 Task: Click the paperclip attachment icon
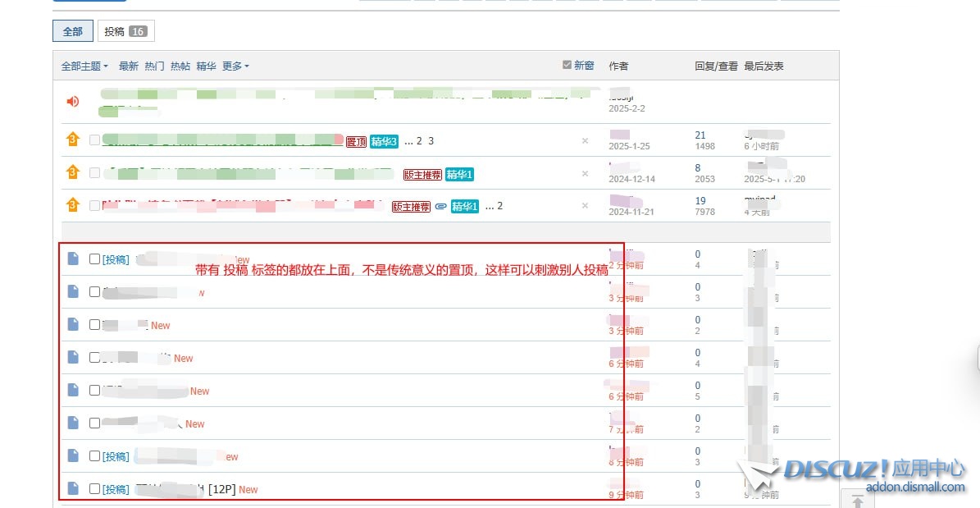point(440,206)
